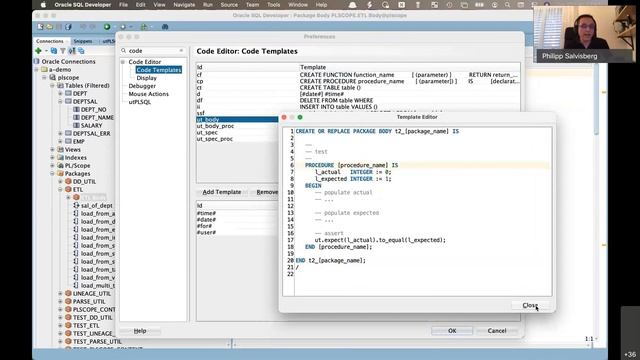
Task: Open the Tools menu
Action: pyautogui.click(x=273, y=5)
